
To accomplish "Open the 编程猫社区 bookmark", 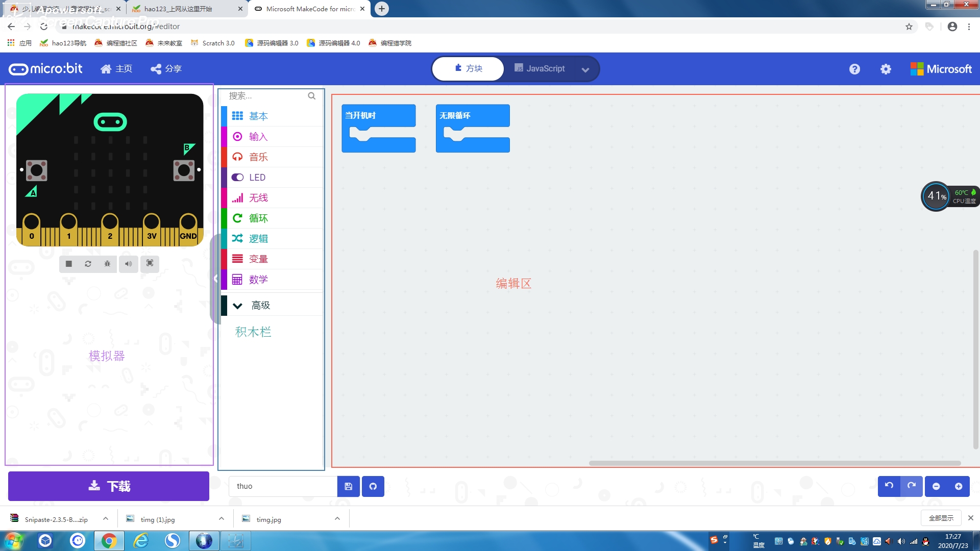I will pos(116,43).
